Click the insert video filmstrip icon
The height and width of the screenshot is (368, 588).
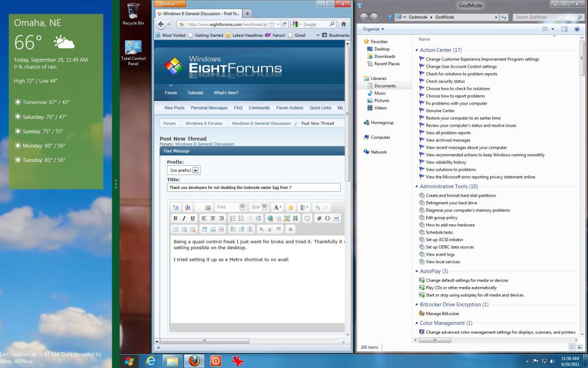coord(295,218)
